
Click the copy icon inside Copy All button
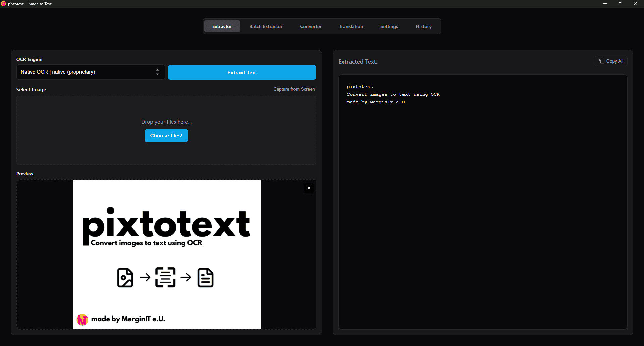click(601, 61)
